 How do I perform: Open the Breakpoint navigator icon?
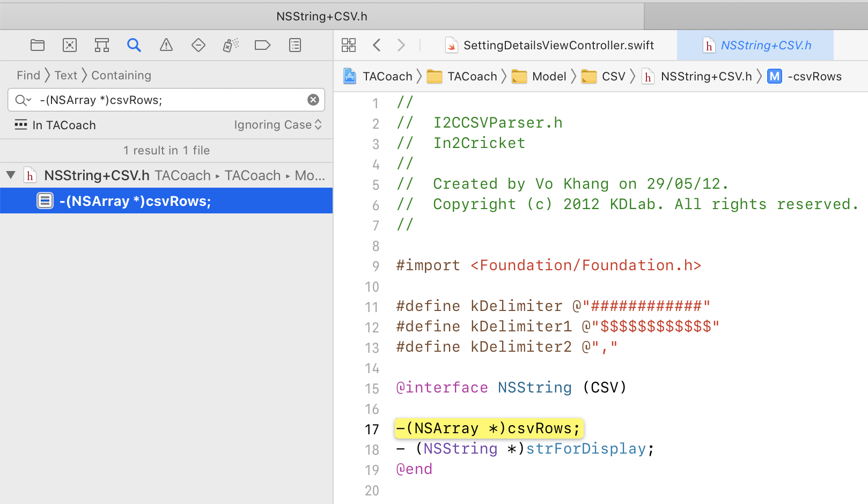(262, 45)
